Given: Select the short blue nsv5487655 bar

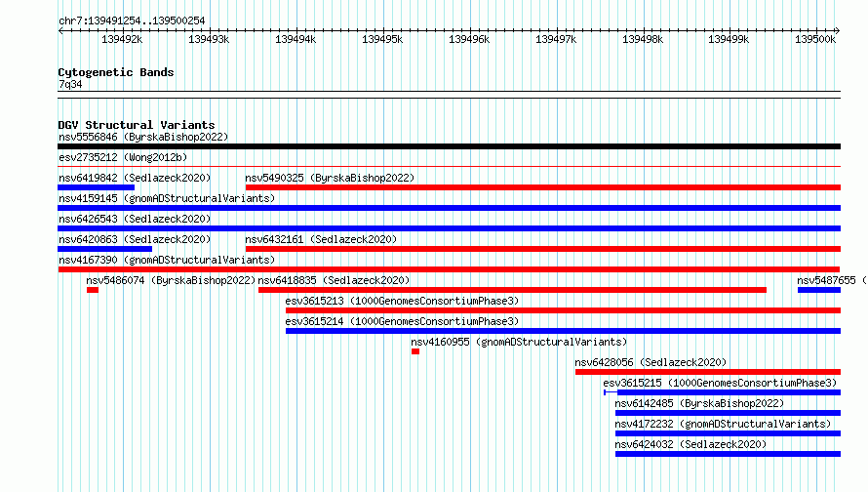Looking at the screenshot, I should (819, 290).
